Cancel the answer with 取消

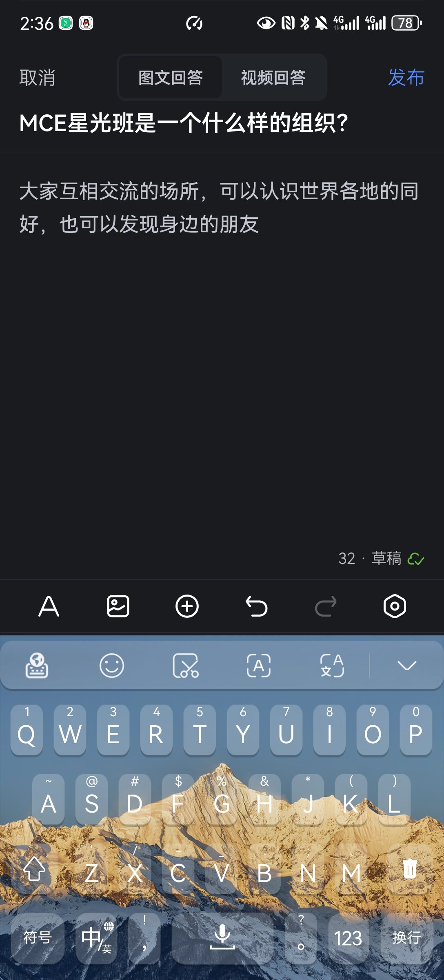click(x=38, y=78)
